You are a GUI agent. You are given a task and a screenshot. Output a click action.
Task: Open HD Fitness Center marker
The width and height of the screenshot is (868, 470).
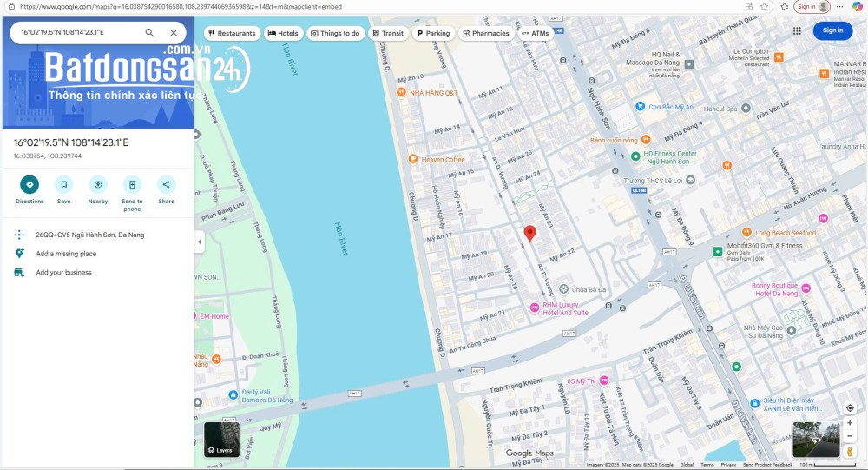click(x=635, y=157)
